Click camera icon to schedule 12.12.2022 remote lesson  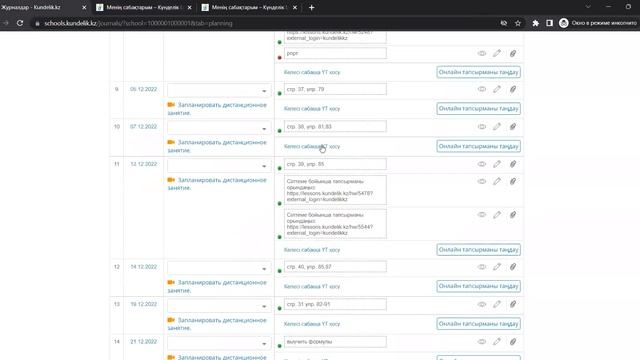click(x=171, y=180)
